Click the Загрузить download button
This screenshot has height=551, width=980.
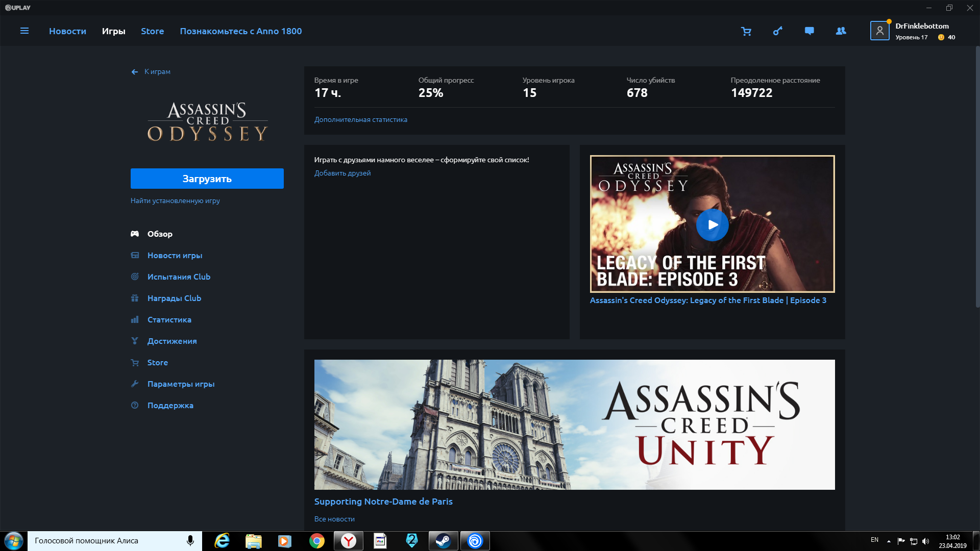(207, 179)
